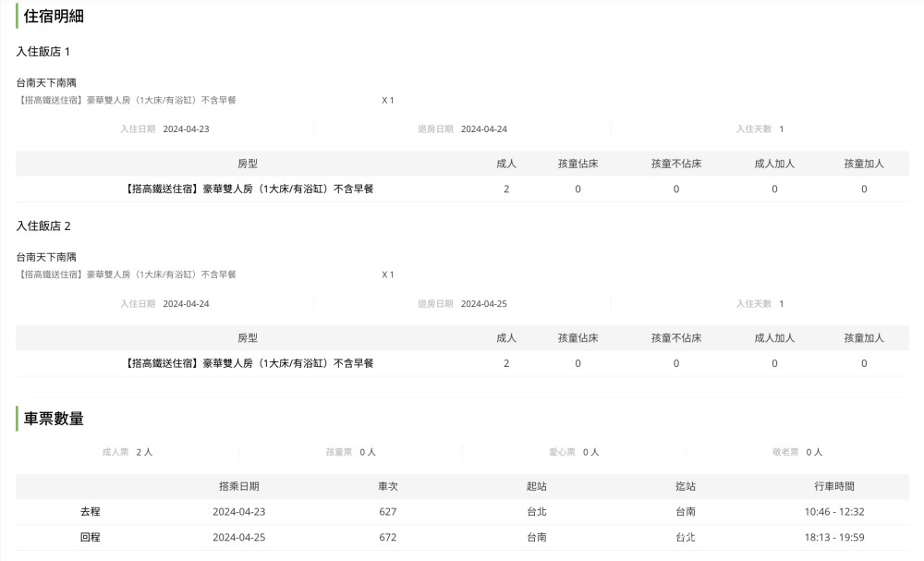924x561 pixels.
Task: Click destination 台南 in 去程 row
Action: (686, 511)
